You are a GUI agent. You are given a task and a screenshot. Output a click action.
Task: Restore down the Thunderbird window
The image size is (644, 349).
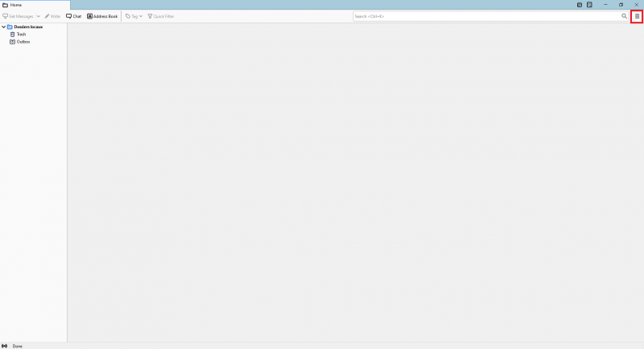tap(621, 5)
